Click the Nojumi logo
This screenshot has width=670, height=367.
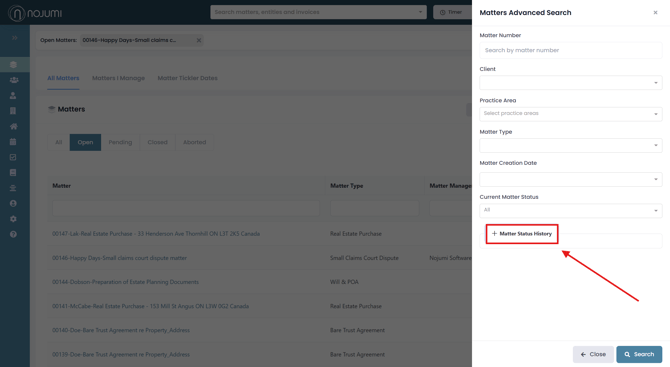(35, 13)
